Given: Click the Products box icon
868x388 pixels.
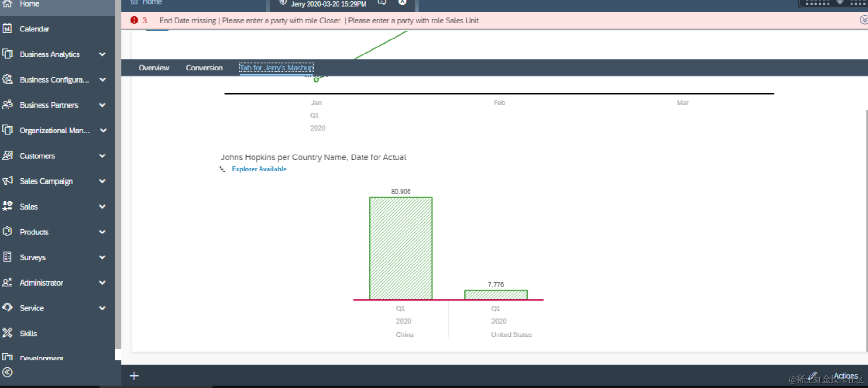Looking at the screenshot, I should coord(7,232).
